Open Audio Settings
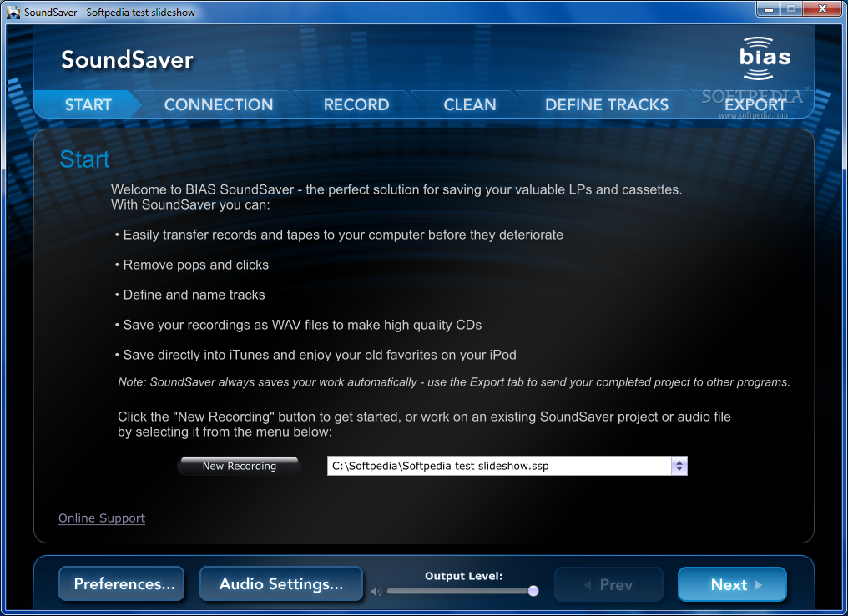Screen dimensions: 848x616 pyautogui.click(x=281, y=584)
